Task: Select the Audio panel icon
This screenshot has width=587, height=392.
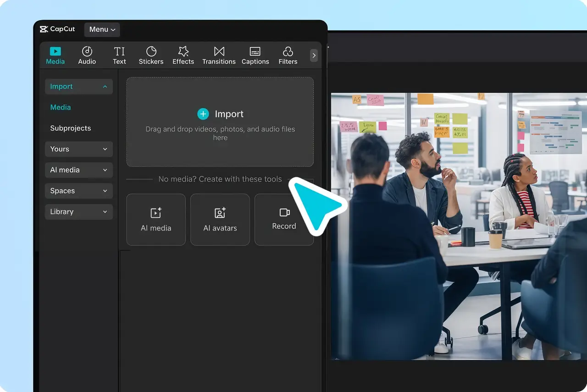Action: click(87, 55)
